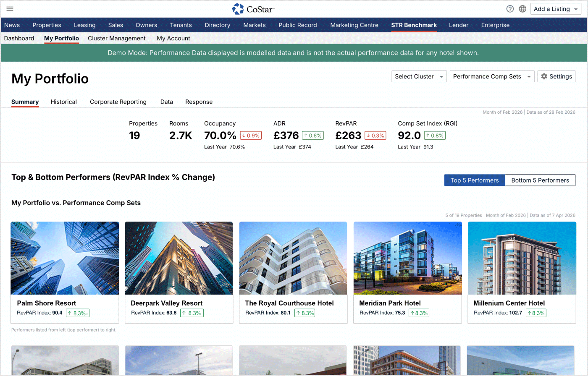
Task: Open Settings with the gear icon
Action: click(556, 76)
